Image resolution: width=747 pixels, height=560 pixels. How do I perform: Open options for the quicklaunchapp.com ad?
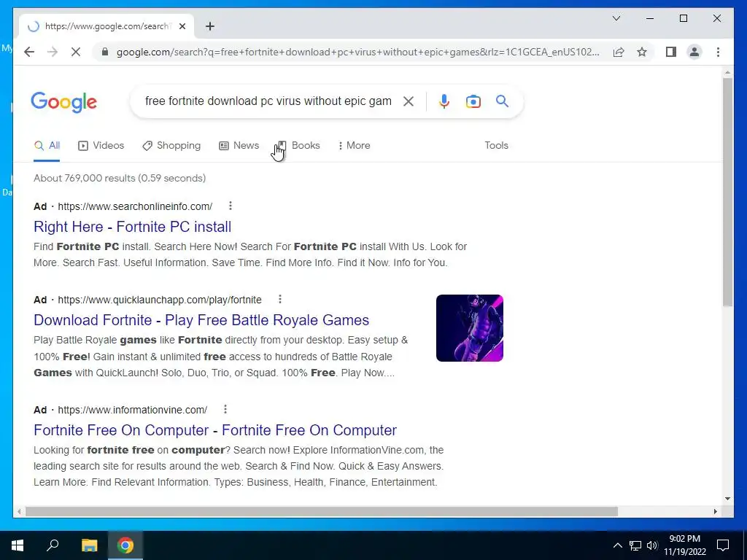(x=279, y=299)
